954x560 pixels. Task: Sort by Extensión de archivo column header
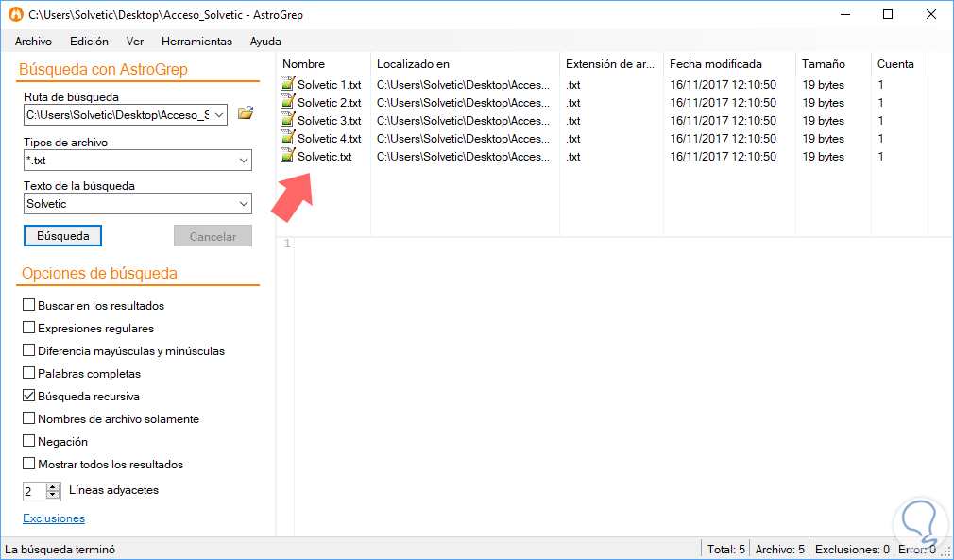(x=611, y=63)
